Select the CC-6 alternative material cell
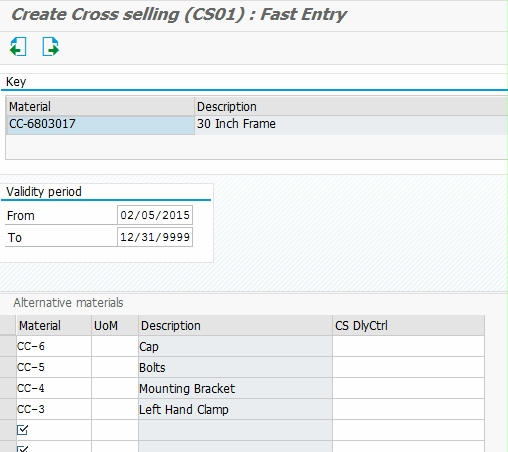This screenshot has width=508, height=452. tap(54, 346)
